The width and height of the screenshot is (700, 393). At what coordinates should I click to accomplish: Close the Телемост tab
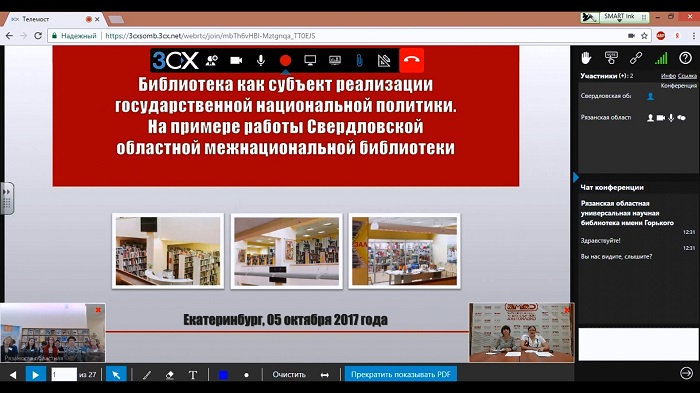pos(97,19)
